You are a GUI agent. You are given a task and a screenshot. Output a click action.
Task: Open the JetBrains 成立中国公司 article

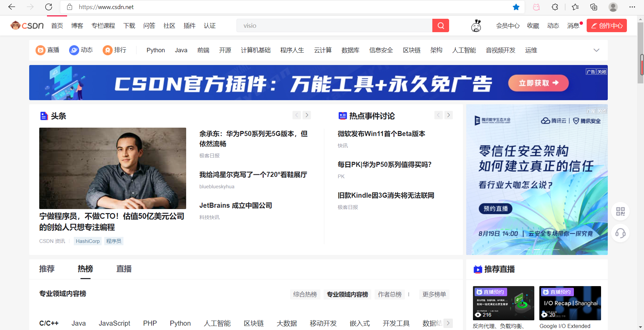tap(235, 205)
